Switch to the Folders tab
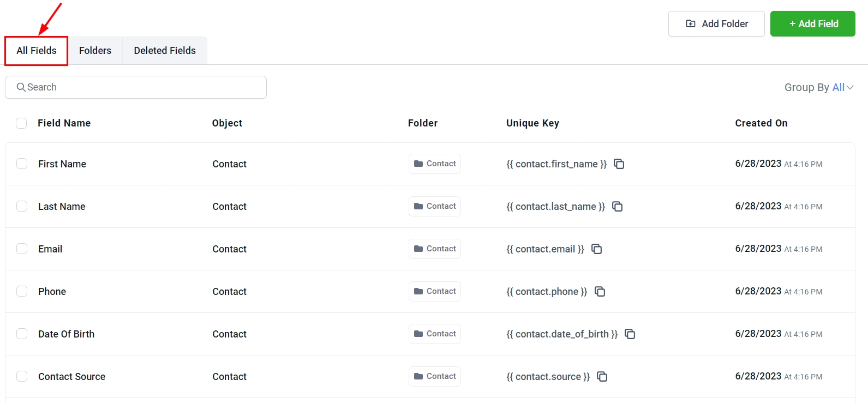 point(95,51)
